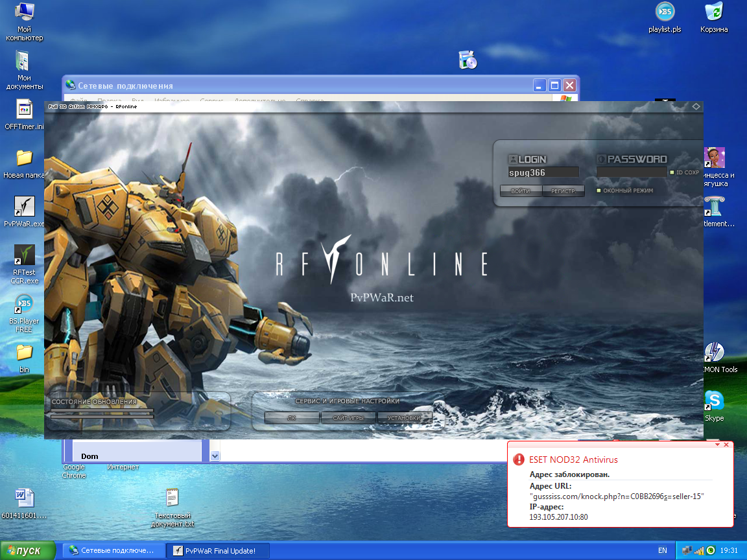The height and width of the screenshot is (560, 747).
Task: Click the ЛК account button
Action: (292, 417)
